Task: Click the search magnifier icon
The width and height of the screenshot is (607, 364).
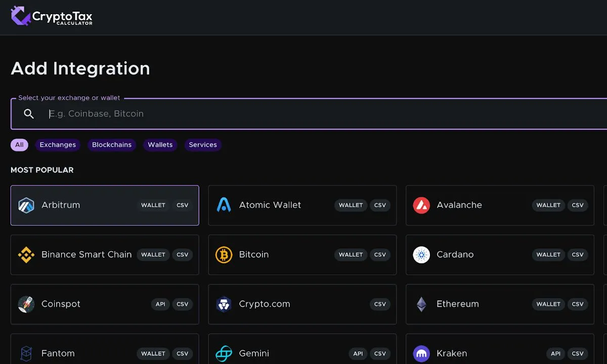Action: coord(29,114)
